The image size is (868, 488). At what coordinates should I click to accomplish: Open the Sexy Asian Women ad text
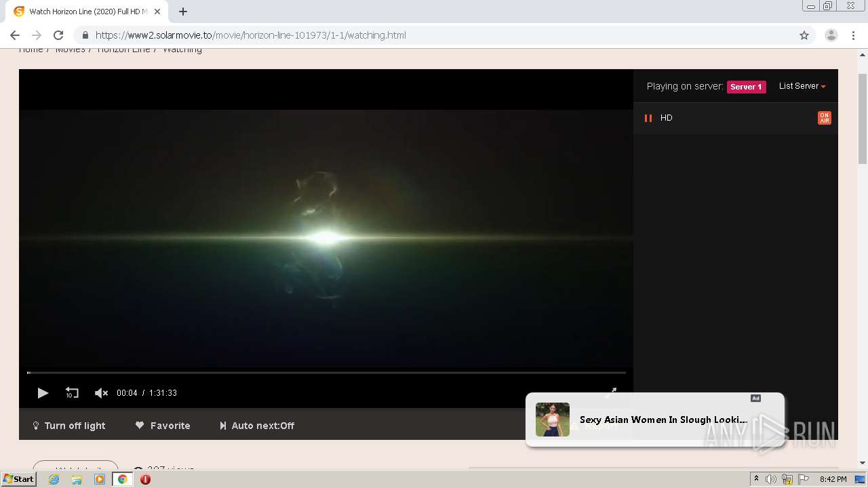coord(663,420)
